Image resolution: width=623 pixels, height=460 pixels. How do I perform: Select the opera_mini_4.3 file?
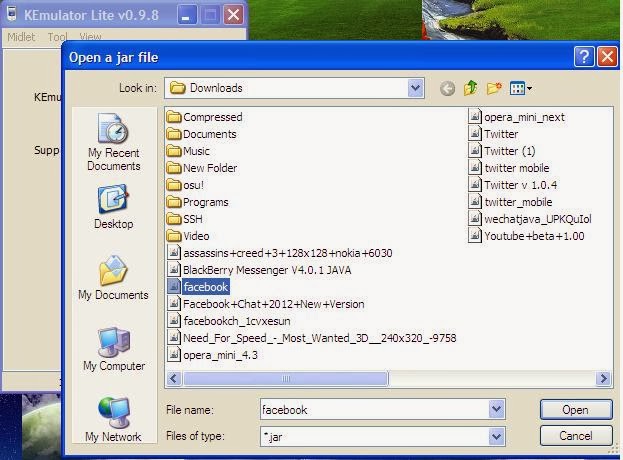coord(212,355)
